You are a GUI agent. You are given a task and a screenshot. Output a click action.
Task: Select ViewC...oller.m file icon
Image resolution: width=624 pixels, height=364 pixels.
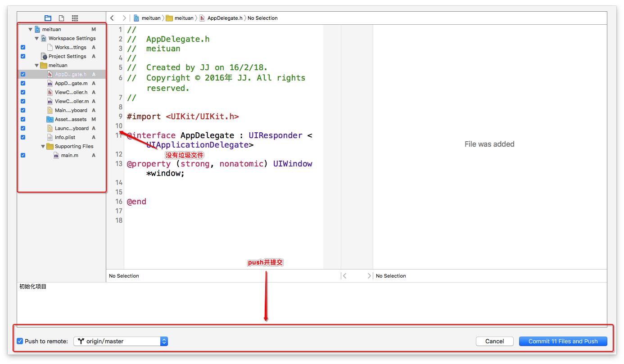[50, 101]
